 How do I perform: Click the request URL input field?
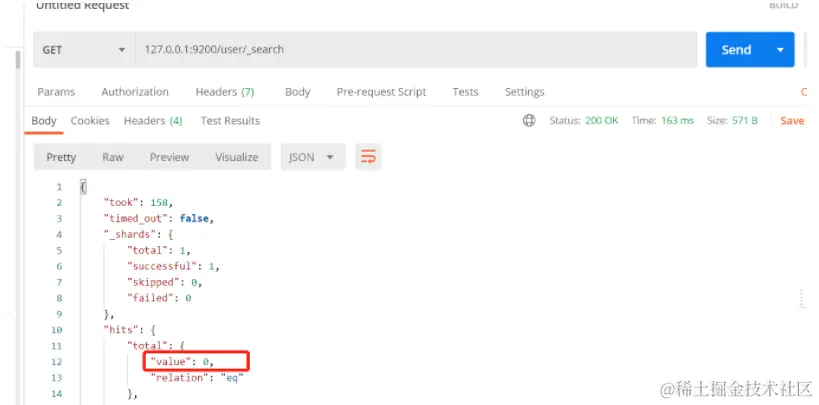click(416, 50)
